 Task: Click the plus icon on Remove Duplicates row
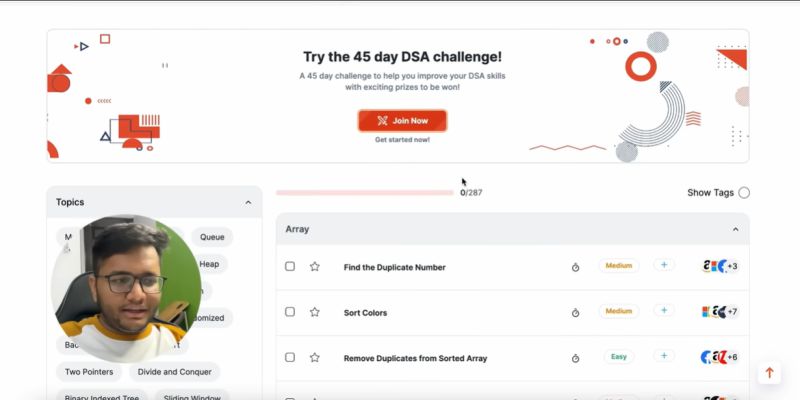pyautogui.click(x=664, y=356)
